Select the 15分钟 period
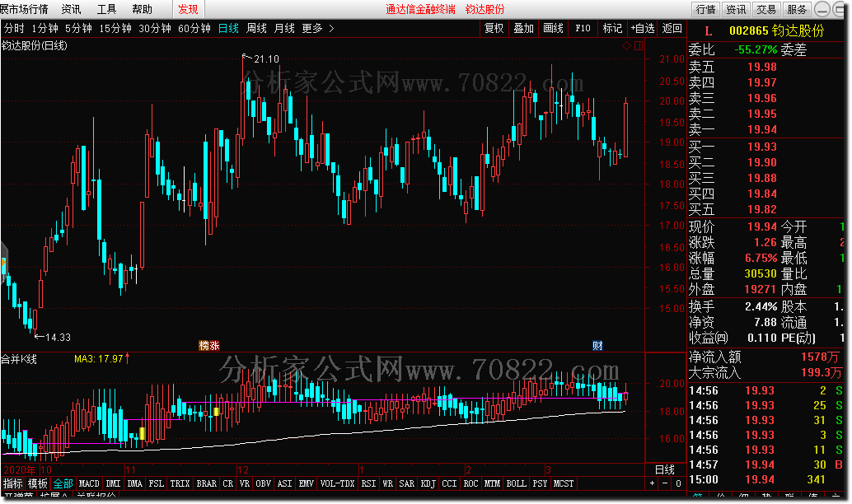The width and height of the screenshot is (852, 504). [x=115, y=28]
